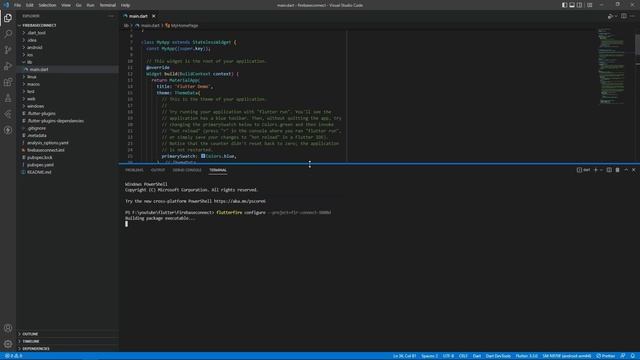Click the Flutter version status bar item
The width and height of the screenshot is (640, 360).
[x=527, y=356]
